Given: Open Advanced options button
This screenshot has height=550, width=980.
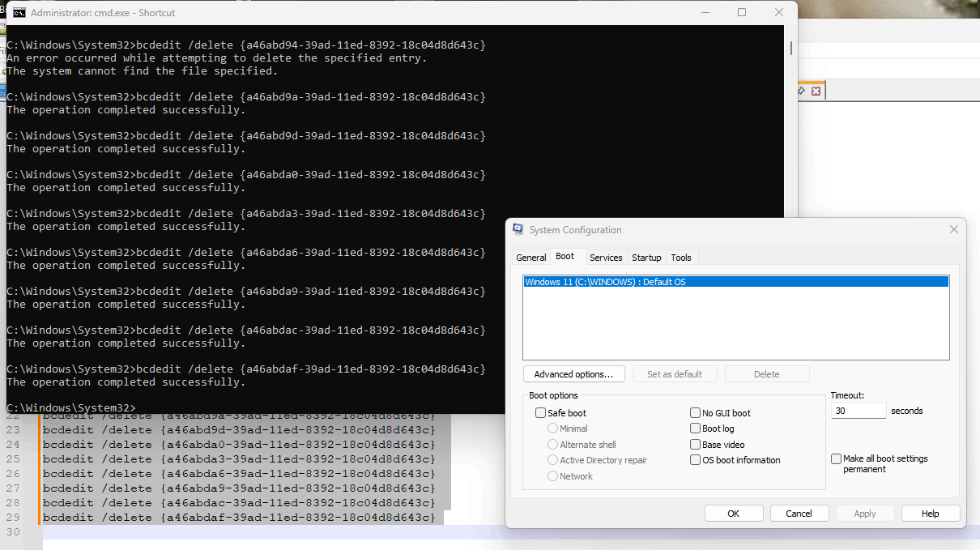Looking at the screenshot, I should coord(574,374).
